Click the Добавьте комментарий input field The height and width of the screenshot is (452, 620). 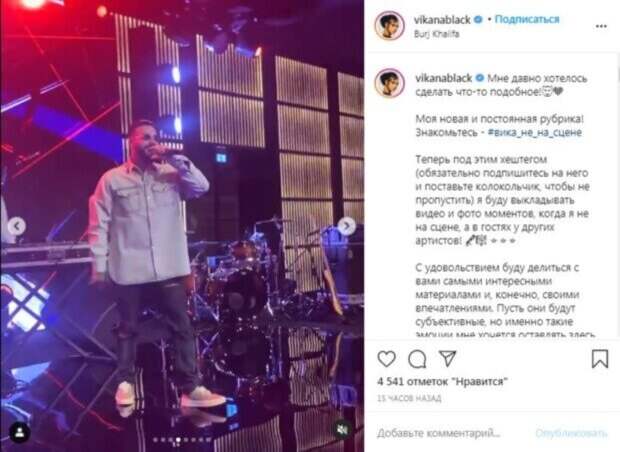(x=439, y=433)
